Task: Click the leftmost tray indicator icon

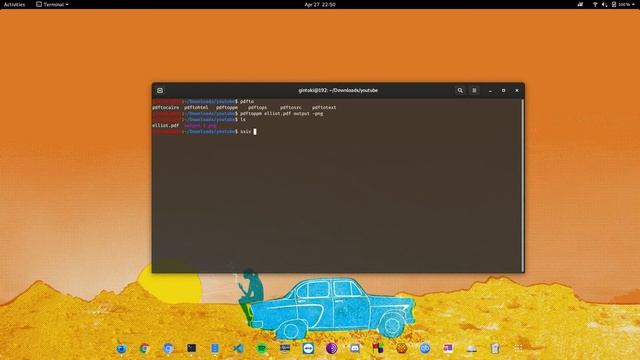Action: tap(580, 4)
